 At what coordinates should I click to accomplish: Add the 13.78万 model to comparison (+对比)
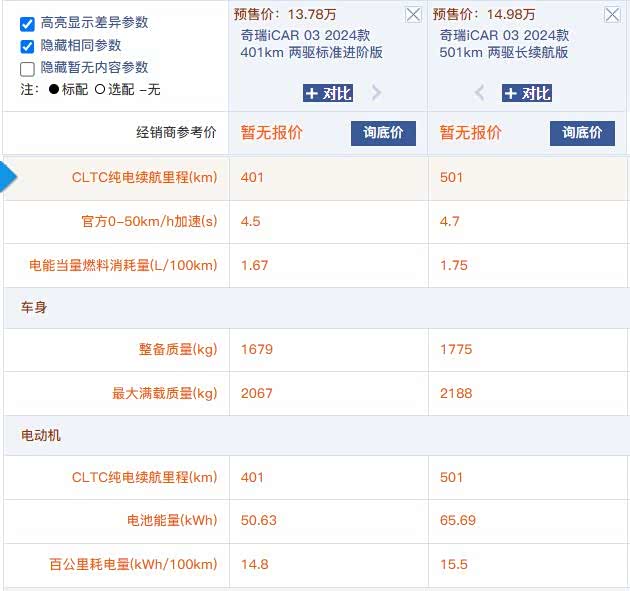(x=328, y=93)
